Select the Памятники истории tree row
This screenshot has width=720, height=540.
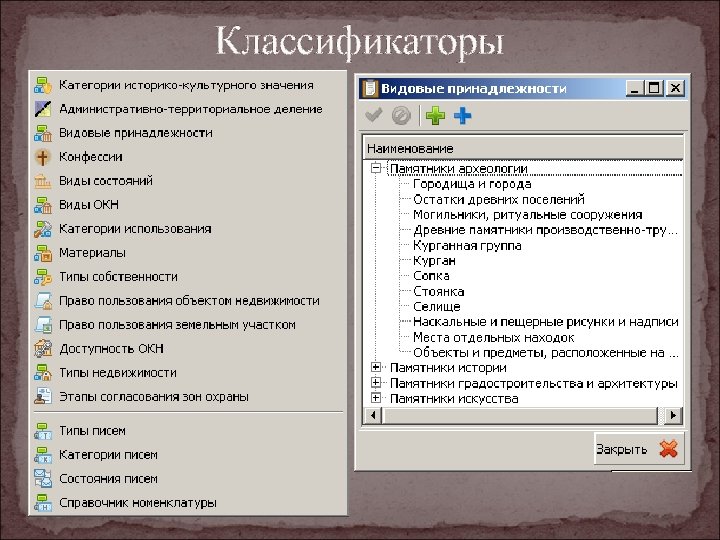click(448, 368)
